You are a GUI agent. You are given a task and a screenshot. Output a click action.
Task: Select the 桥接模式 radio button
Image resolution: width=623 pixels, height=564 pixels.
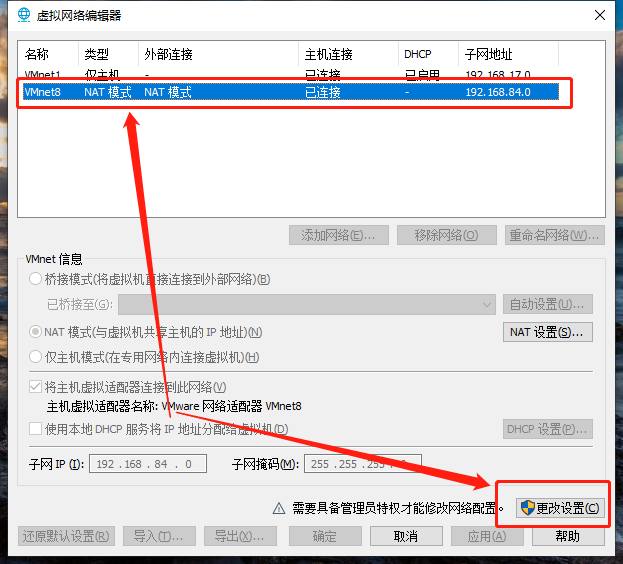(35, 279)
